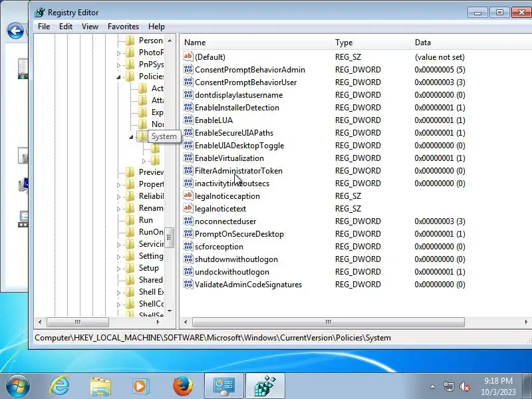
Task: Expand the Propert... key
Action: [118, 185]
